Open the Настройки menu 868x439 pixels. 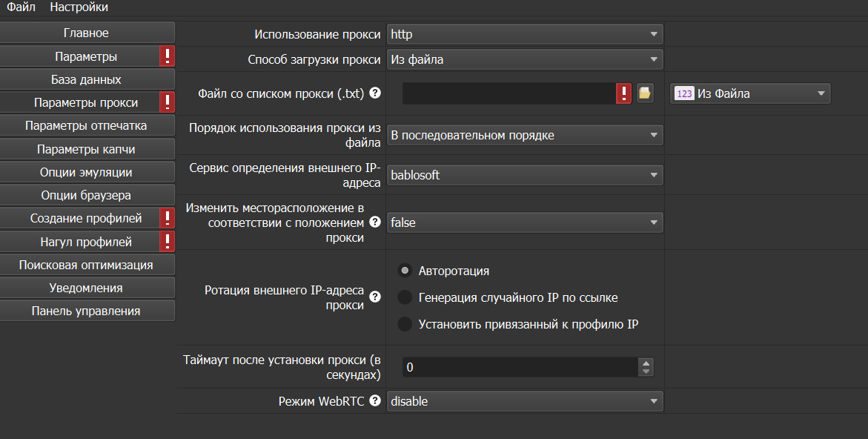(79, 7)
